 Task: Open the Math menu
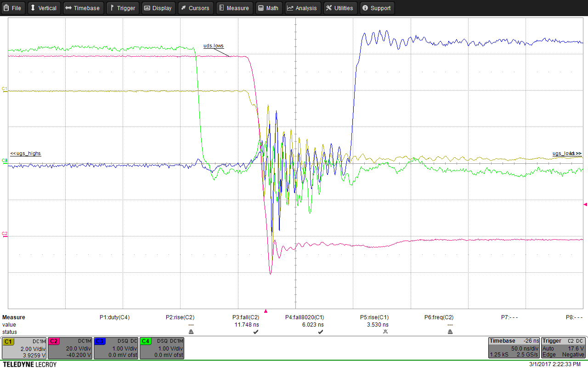269,8
